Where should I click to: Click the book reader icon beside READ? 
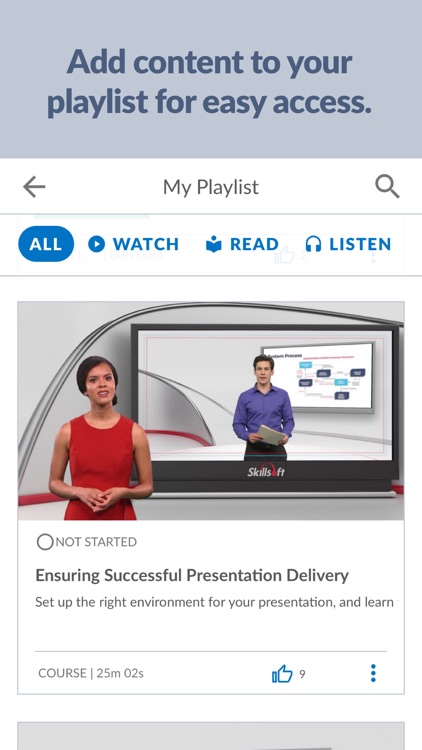coord(214,244)
